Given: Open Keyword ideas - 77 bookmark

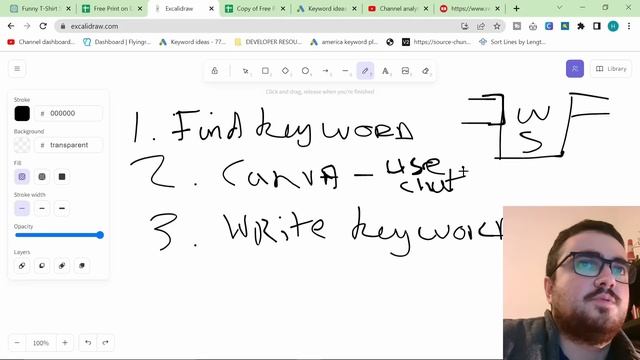Looking at the screenshot, I should [193, 42].
